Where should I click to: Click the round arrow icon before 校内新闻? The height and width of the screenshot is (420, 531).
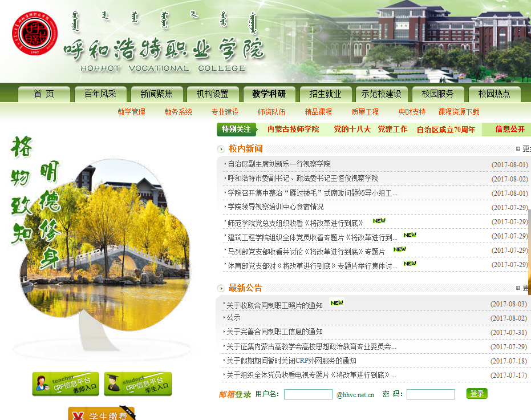pyautogui.click(x=221, y=150)
